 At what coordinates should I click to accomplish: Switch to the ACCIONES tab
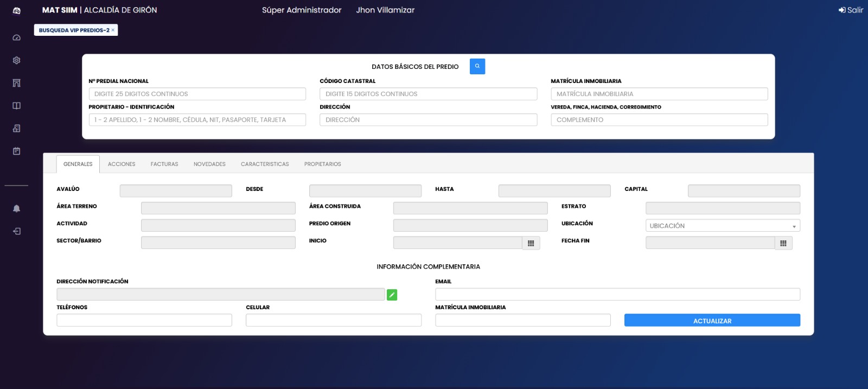122,164
